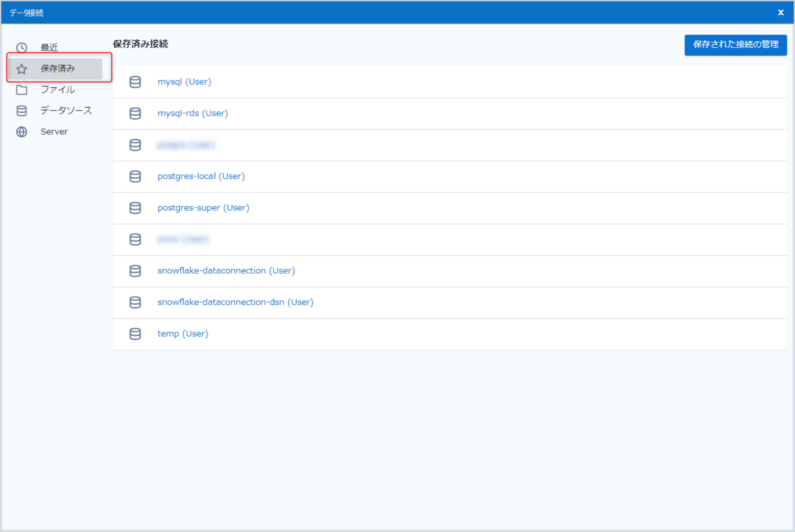Click the folder icon beside ファイル
This screenshot has height=532, width=795.
21,90
